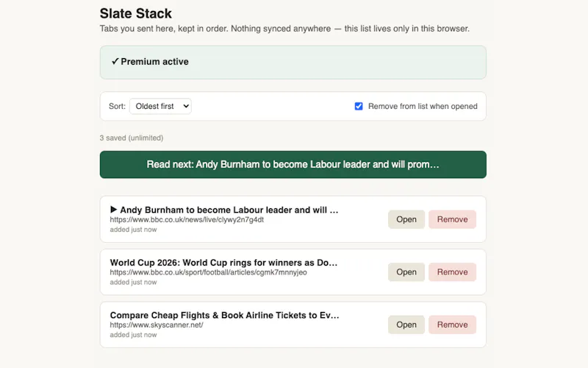Click added just now under World Cup entry

pos(133,282)
